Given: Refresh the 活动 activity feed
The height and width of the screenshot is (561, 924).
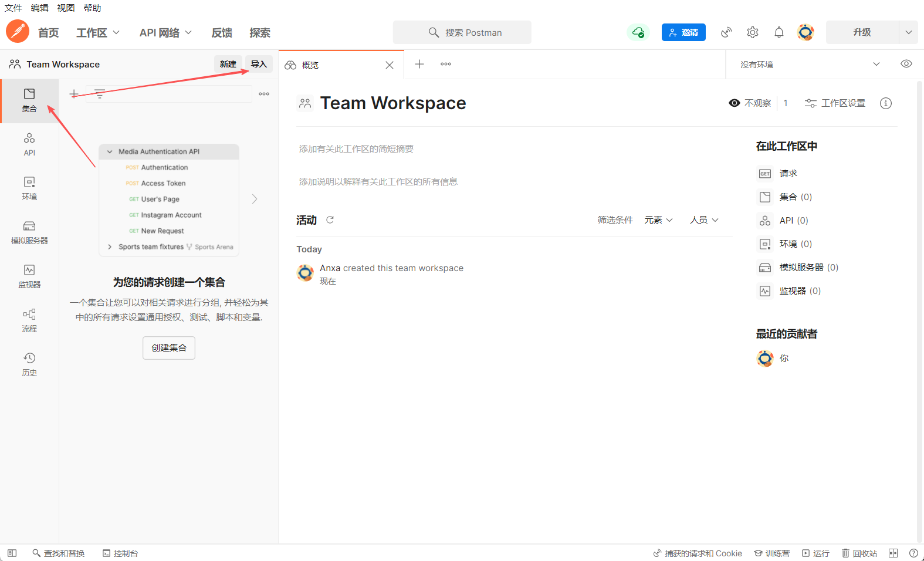Looking at the screenshot, I should point(330,219).
